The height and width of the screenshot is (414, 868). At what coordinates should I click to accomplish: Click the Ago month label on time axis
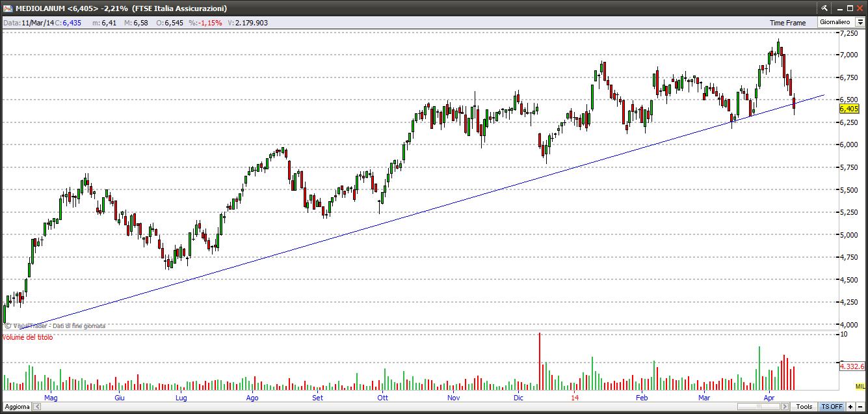(x=252, y=398)
